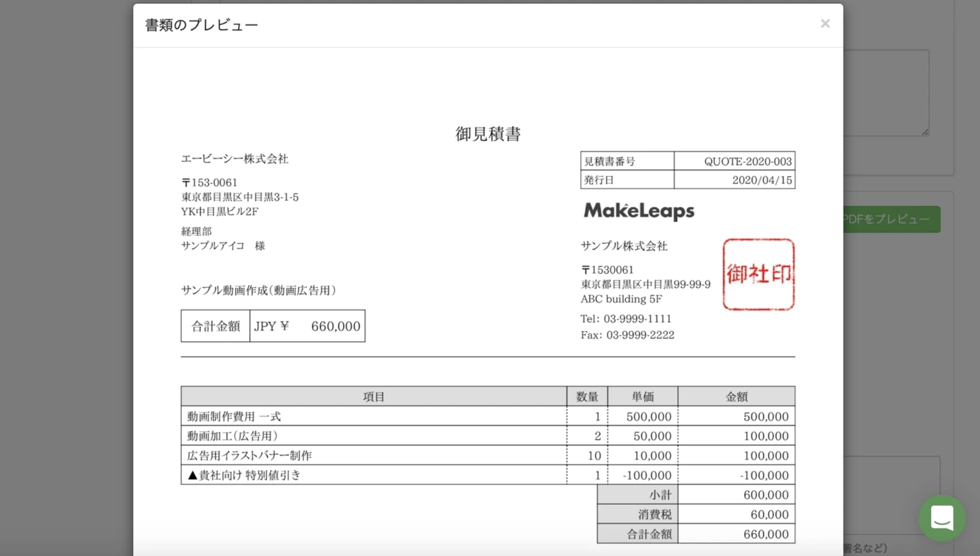Screen dimensions: 980x556
Task: Click the 数量 column header
Action: [586, 397]
